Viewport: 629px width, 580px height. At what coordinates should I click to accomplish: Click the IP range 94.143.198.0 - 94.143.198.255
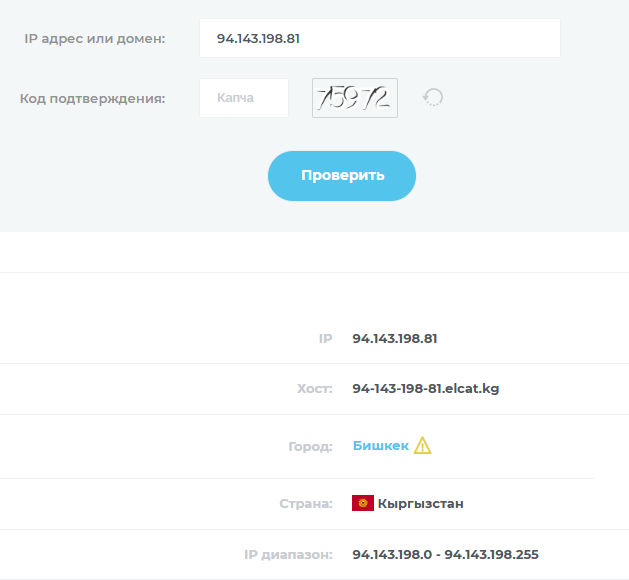[445, 554]
